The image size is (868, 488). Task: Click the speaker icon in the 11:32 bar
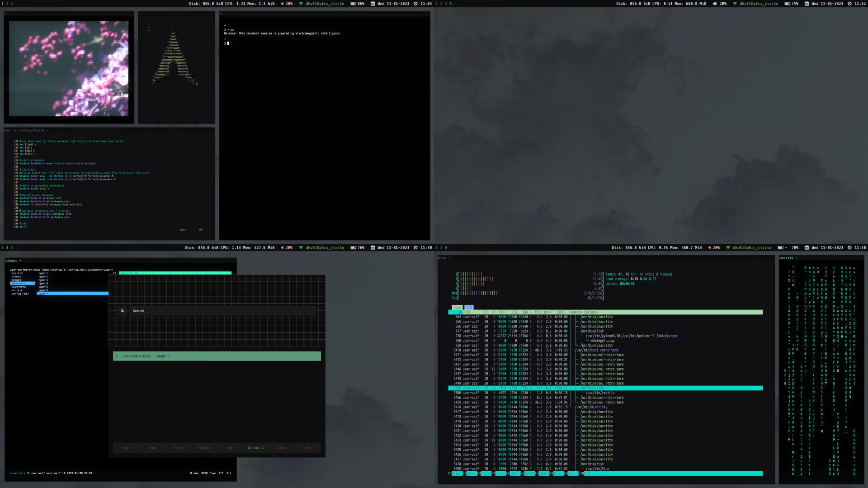point(715,4)
